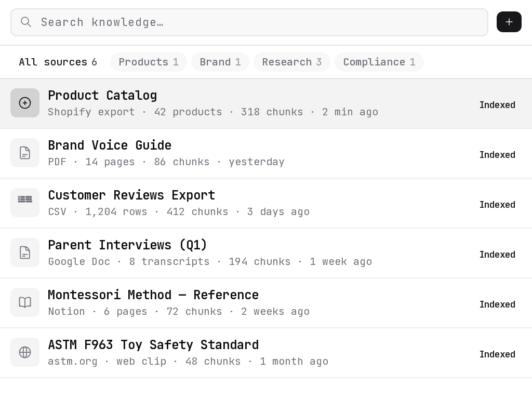Filter by the Products category

(148, 62)
